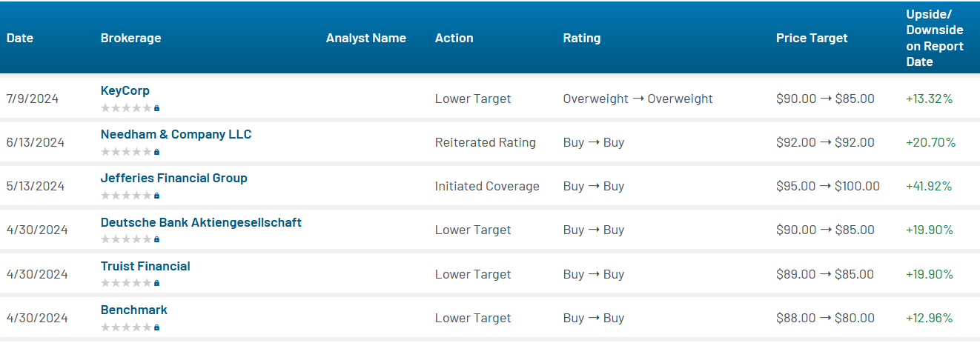Open the Jefferies Financial Group link
Screen dimensions: 980x343
coord(174,179)
